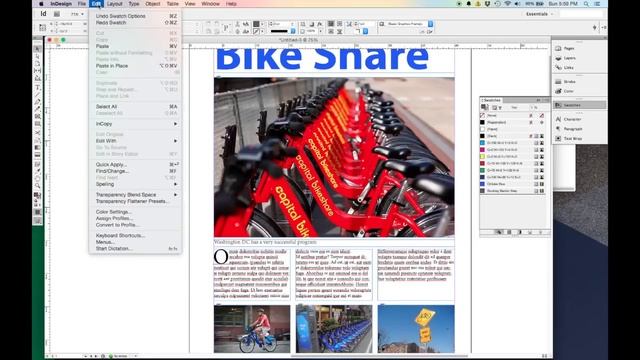Click the Delete Swatch trash icon

pos(540,232)
